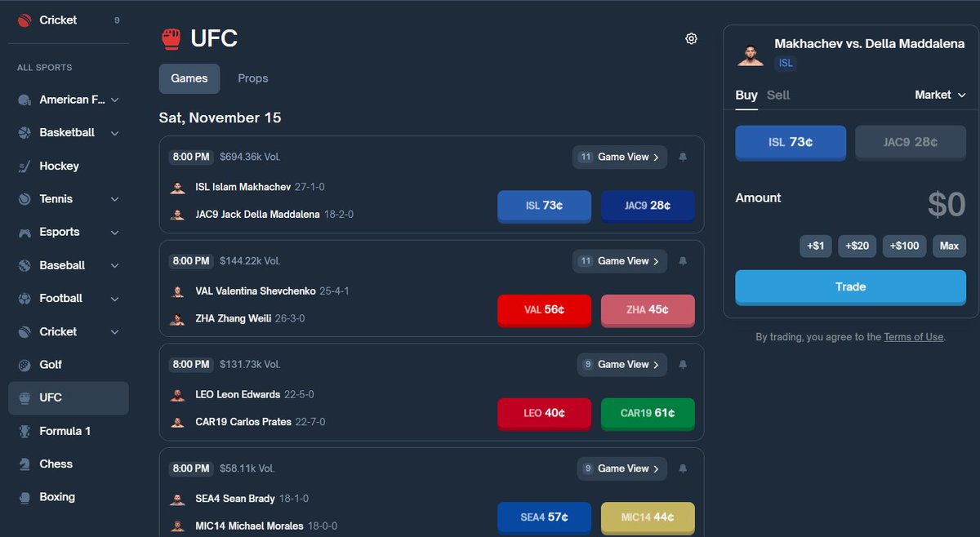This screenshot has height=537, width=980.
Task: Click Sean Brady's fighter avatar
Action: click(177, 499)
